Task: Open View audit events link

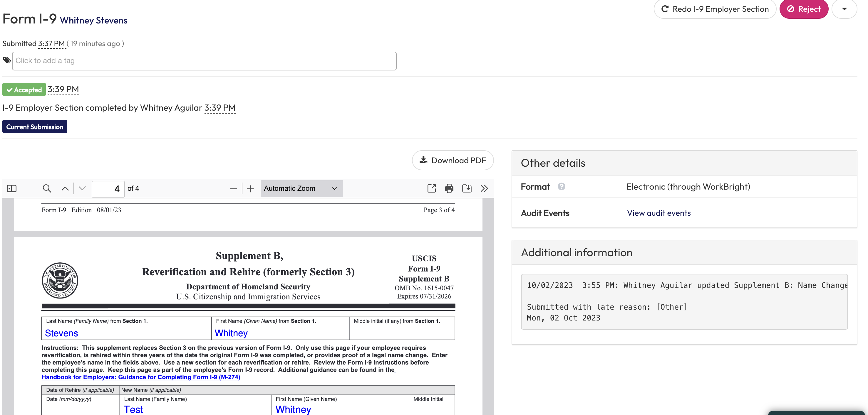Action: click(658, 213)
